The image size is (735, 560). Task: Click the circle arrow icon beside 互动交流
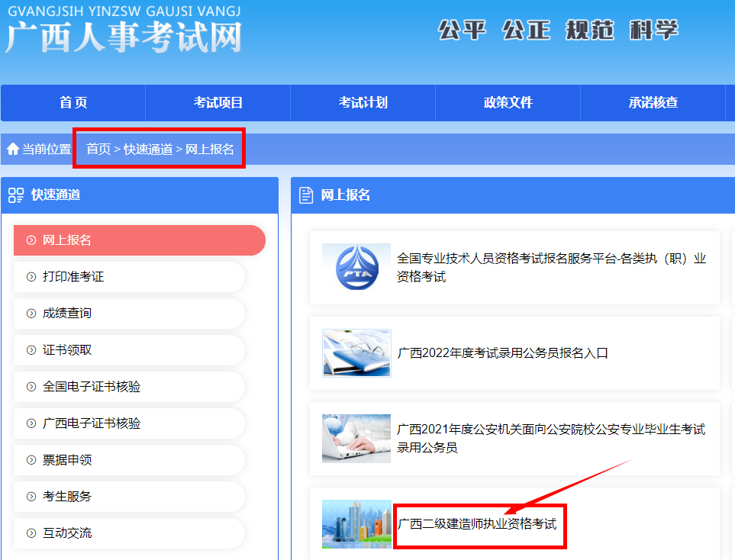(31, 533)
